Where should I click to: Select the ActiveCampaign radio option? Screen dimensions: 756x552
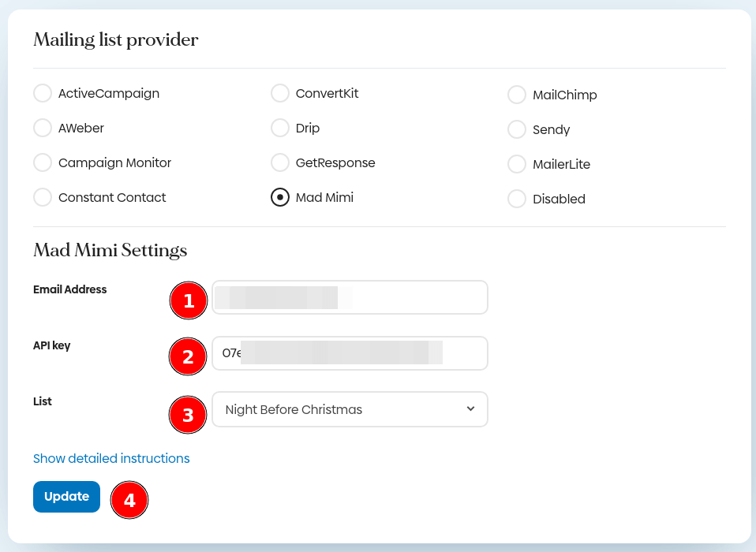coord(43,93)
